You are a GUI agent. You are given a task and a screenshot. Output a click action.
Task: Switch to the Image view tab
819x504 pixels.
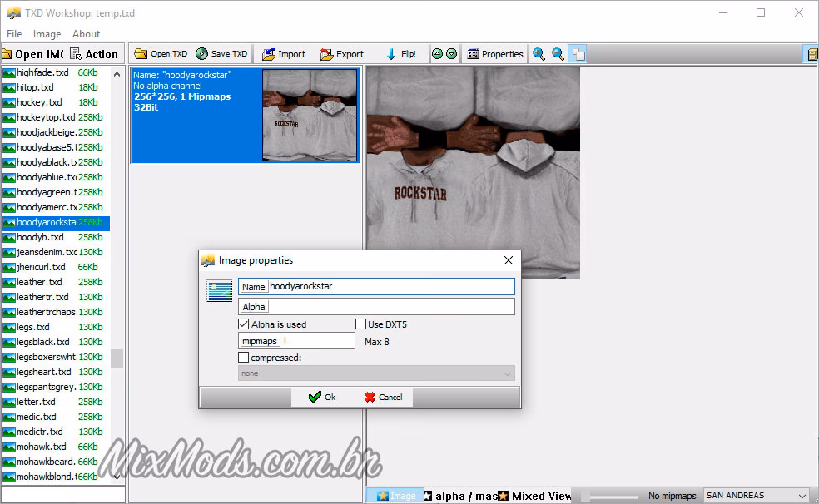click(x=396, y=496)
